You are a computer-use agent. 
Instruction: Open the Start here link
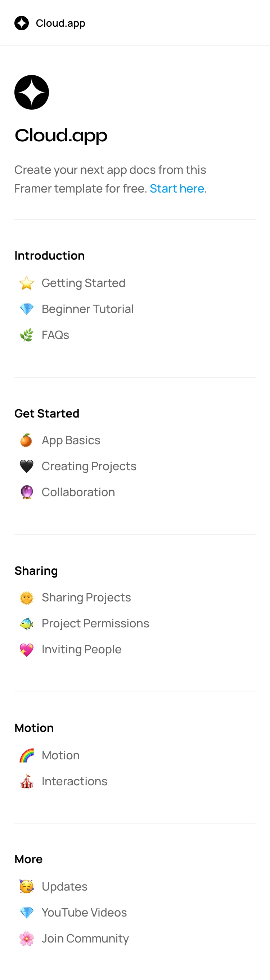pos(177,188)
